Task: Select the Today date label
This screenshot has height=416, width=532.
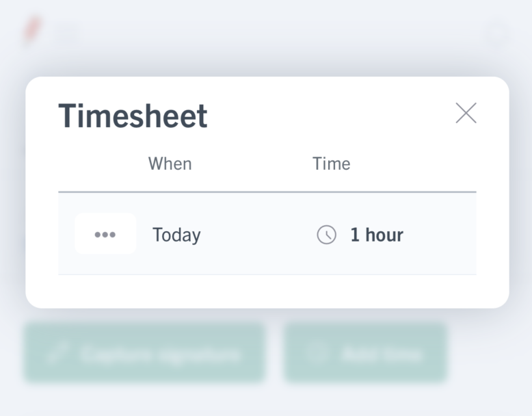Action: coord(176,235)
